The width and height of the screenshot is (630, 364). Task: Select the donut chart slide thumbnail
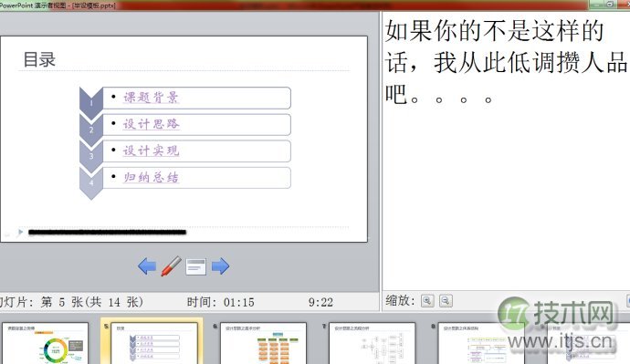click(x=45, y=343)
